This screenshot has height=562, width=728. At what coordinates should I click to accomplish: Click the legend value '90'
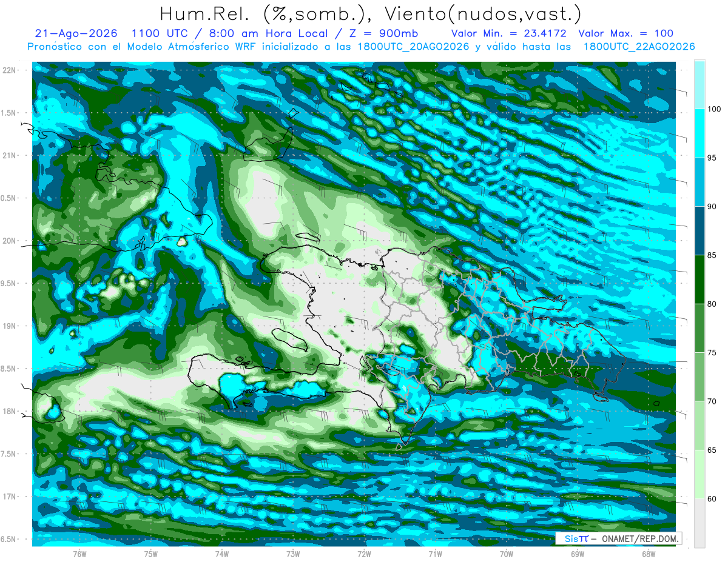click(x=712, y=207)
